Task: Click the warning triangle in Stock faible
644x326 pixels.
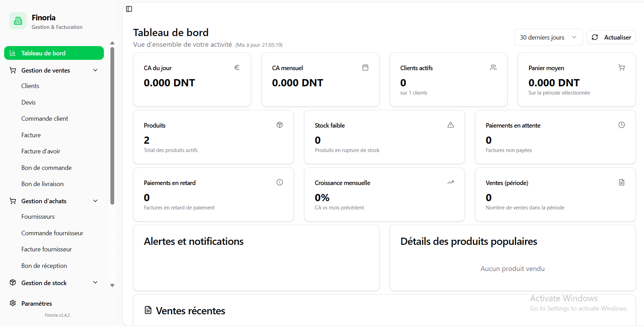Action: (x=451, y=125)
